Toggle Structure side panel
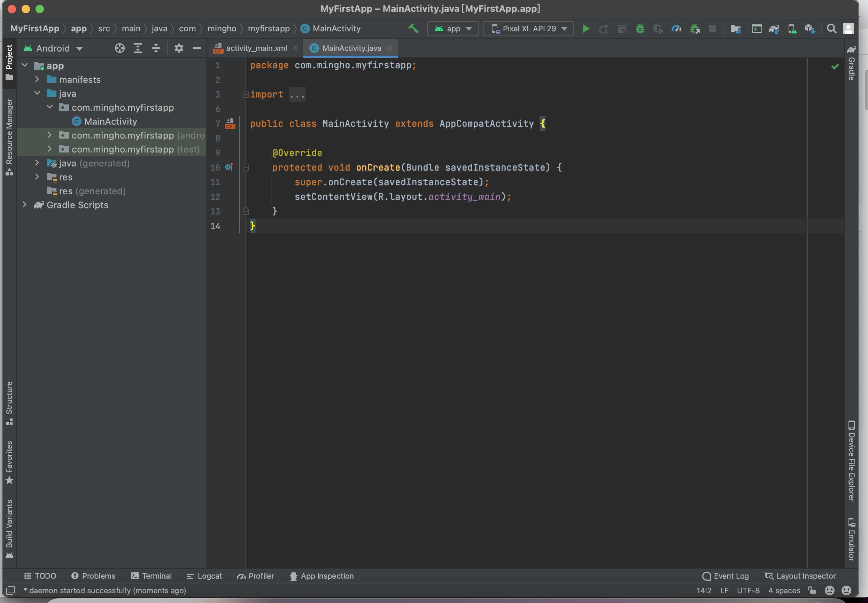 coord(9,403)
